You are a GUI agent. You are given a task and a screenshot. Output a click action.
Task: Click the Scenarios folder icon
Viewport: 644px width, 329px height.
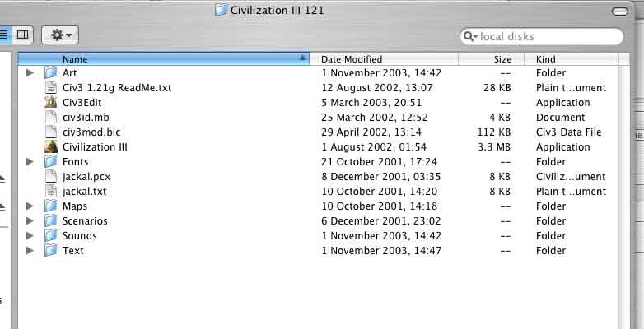click(x=50, y=220)
